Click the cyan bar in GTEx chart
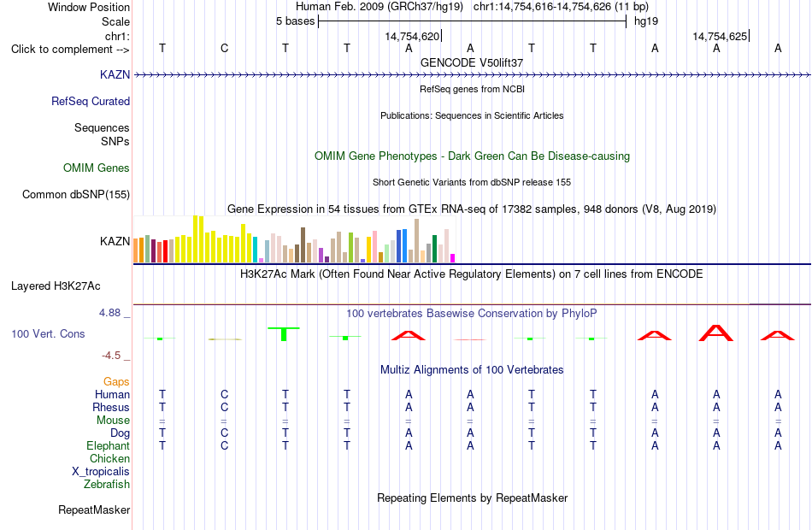This screenshot has height=530, width=812. [255, 250]
